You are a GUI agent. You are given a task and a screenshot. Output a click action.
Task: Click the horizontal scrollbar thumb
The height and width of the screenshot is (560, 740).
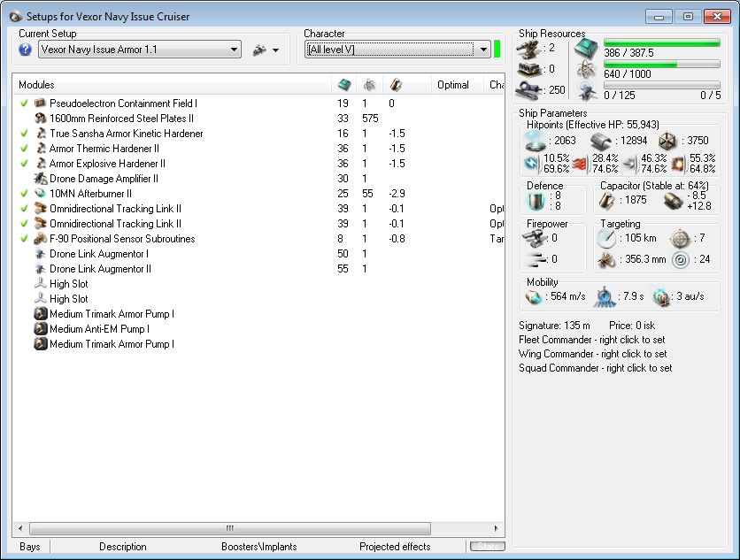230,528
